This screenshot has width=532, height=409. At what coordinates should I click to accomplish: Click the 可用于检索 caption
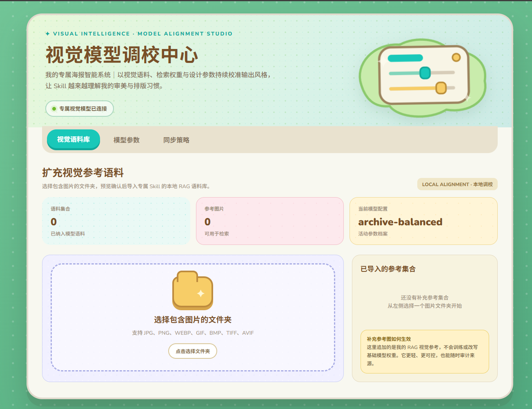point(217,234)
